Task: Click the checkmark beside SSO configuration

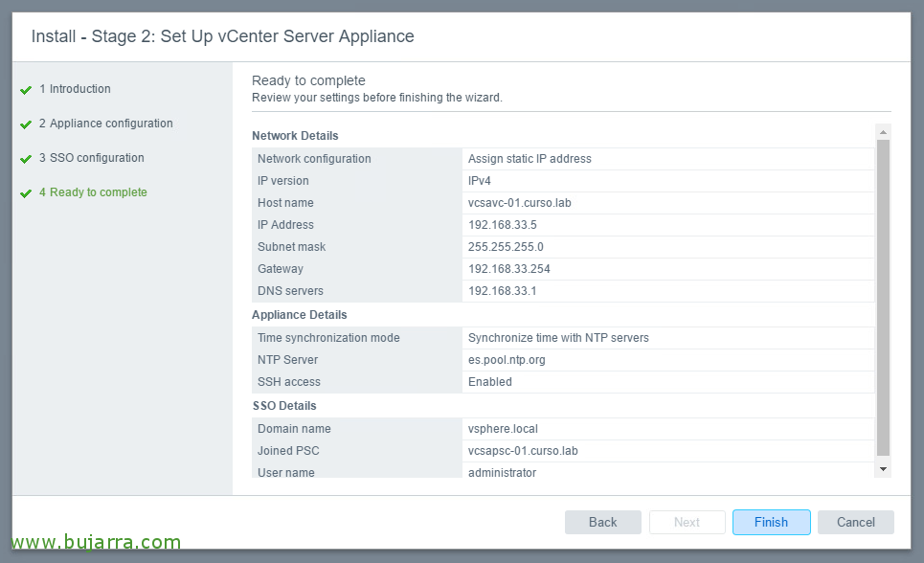Action: click(25, 159)
